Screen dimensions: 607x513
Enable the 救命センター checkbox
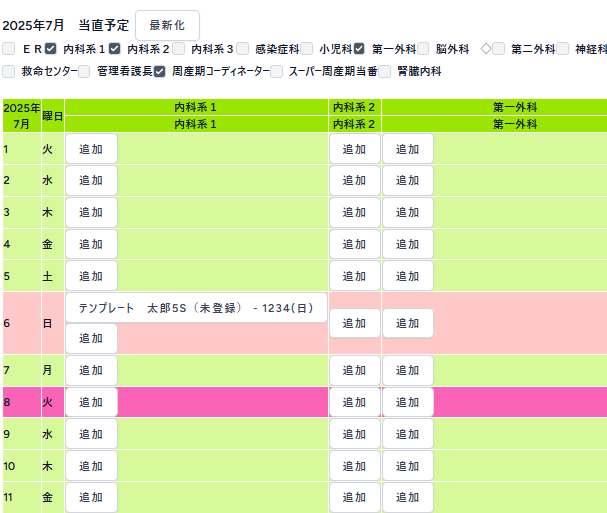coord(8,72)
